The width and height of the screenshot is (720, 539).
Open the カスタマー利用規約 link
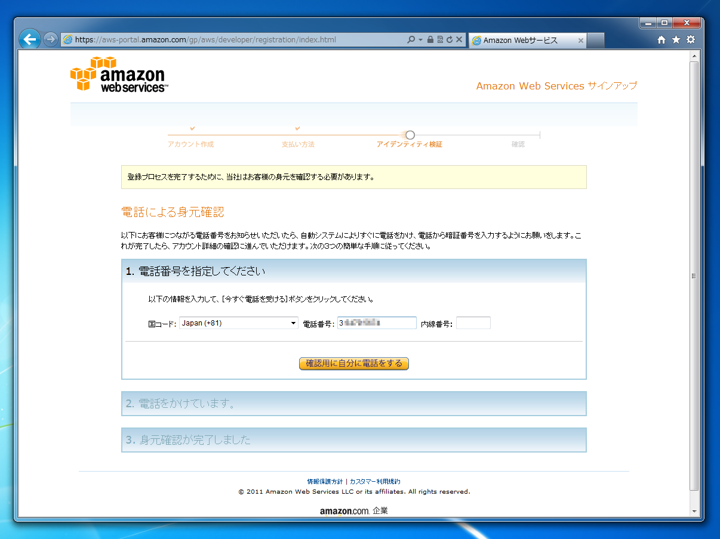pos(375,481)
